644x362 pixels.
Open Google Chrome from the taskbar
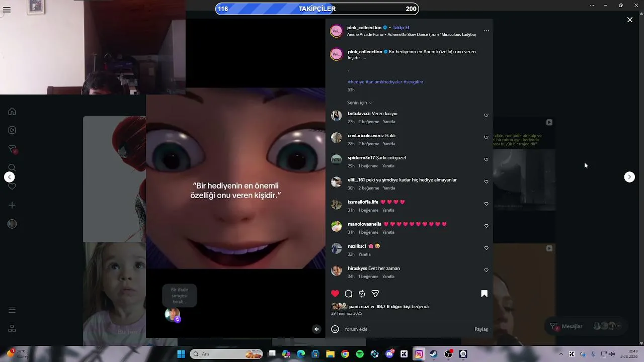[345, 354]
